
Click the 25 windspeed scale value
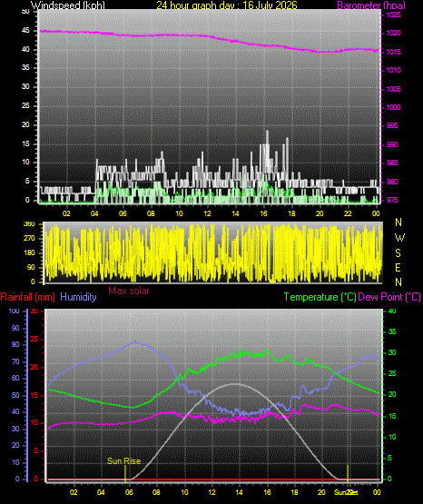[x=25, y=105]
